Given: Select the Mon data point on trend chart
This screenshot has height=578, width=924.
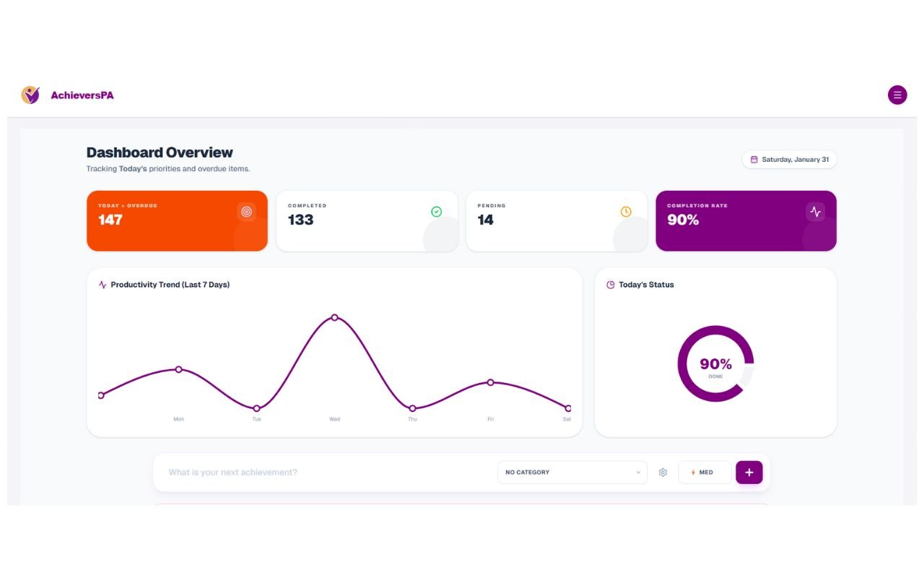Looking at the screenshot, I should click(178, 369).
